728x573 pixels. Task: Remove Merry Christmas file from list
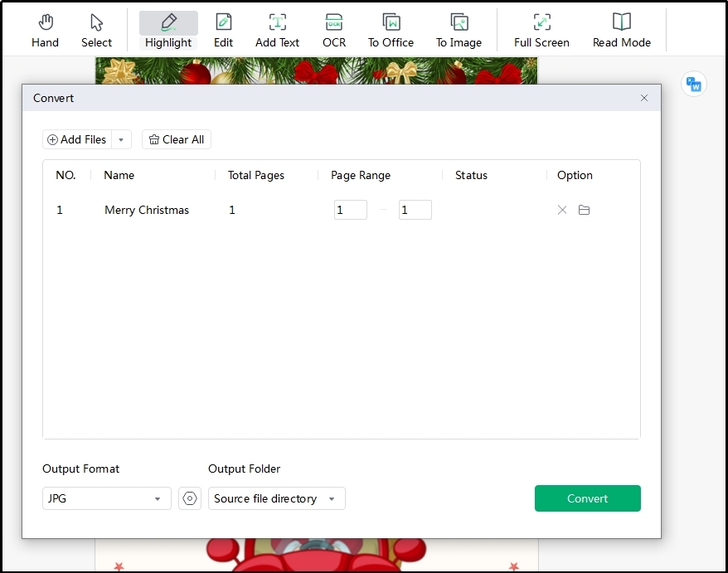(562, 211)
